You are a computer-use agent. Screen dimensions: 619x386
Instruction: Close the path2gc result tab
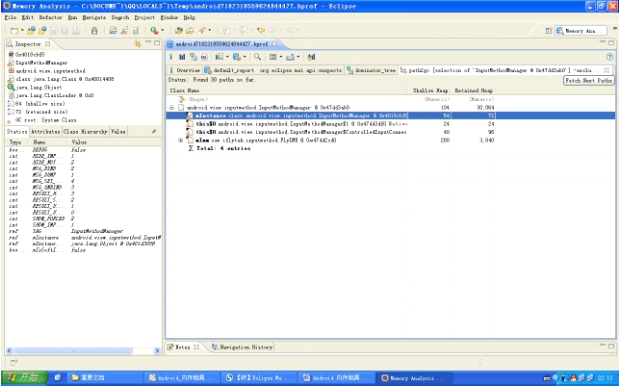(x=606, y=70)
